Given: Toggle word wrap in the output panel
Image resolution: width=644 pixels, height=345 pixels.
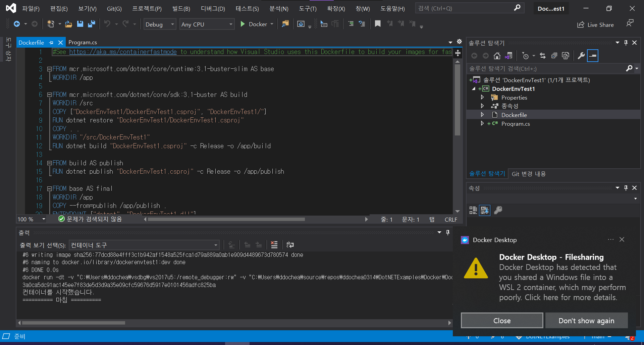Looking at the screenshot, I should point(290,245).
